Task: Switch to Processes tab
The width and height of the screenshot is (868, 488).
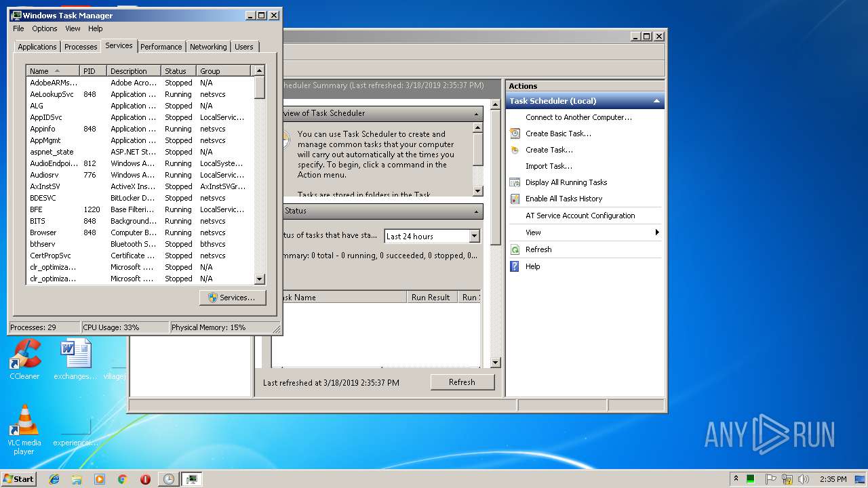Action: (x=81, y=47)
